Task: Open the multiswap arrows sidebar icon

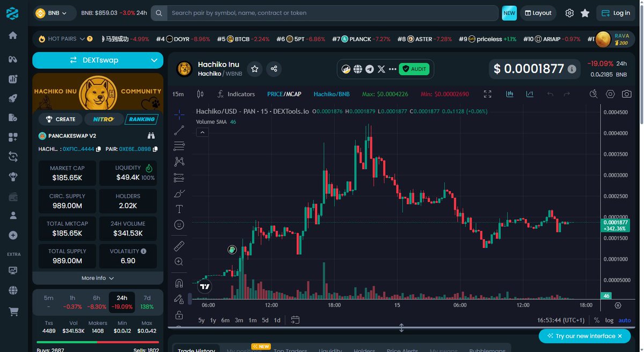Action: coord(13,156)
